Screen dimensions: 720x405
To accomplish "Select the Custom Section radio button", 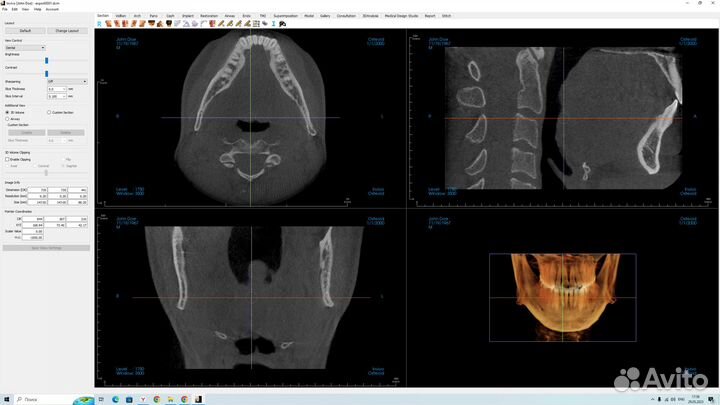I will [x=49, y=112].
